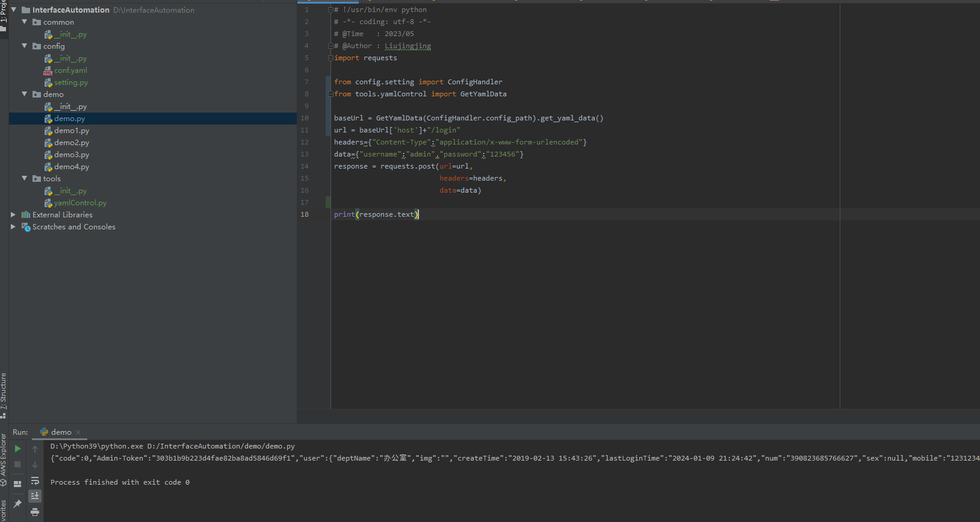Place cursor in print(response.text) line
This screenshot has width=980, height=522.
[x=376, y=214]
